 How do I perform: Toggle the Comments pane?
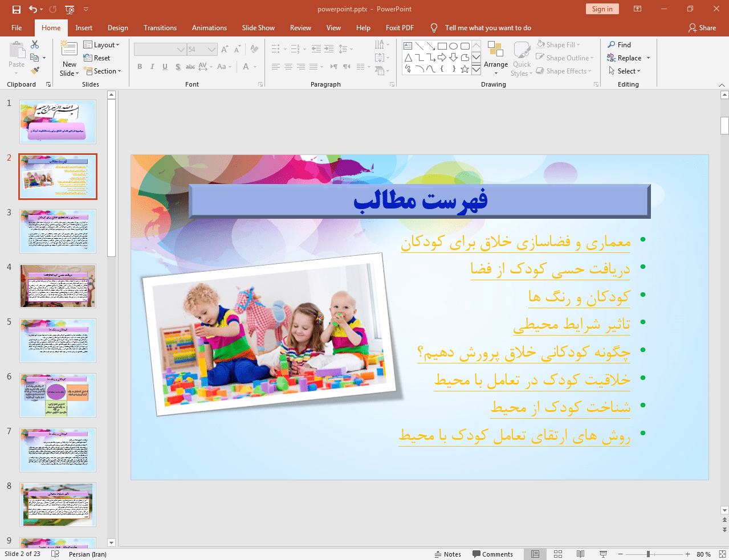coord(492,554)
